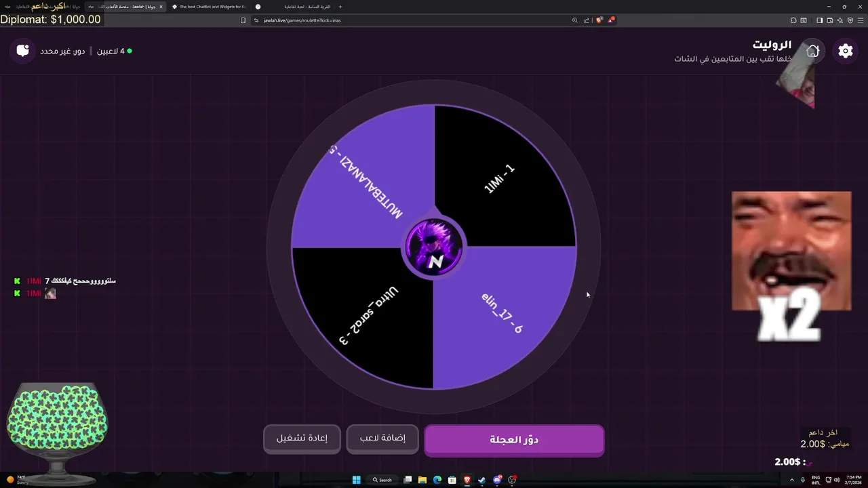
Task: Click the Ultra_saraz - 3 wheel segment
Action: pyautogui.click(x=368, y=315)
